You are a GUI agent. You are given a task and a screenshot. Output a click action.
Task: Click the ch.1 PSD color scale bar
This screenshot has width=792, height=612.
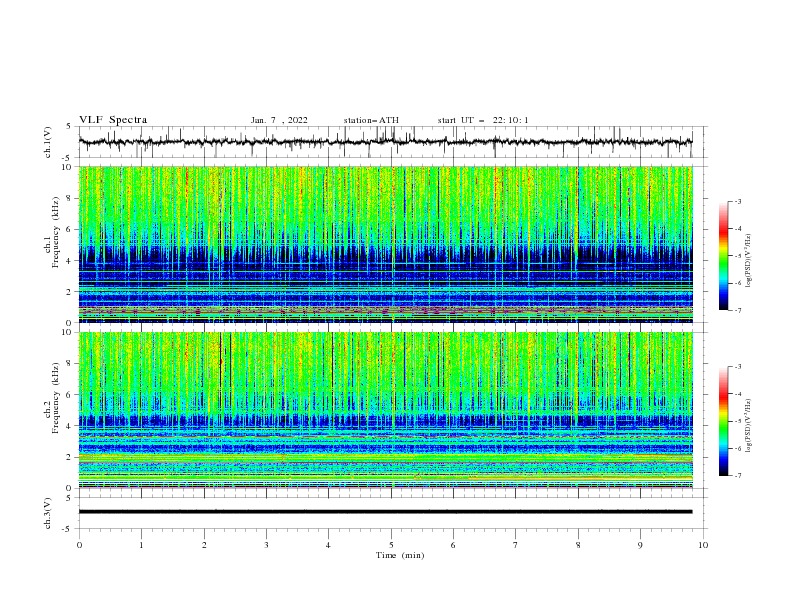[x=724, y=255]
